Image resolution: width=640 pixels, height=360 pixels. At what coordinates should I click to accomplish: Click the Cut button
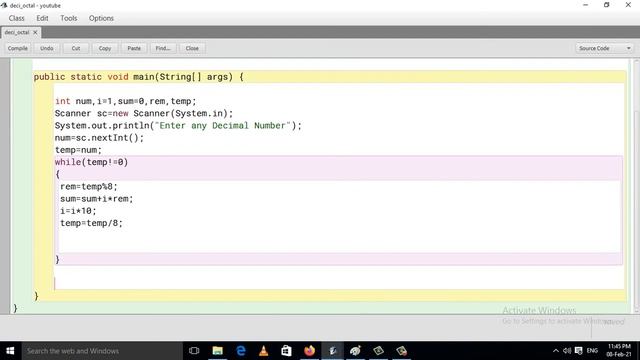point(76,48)
